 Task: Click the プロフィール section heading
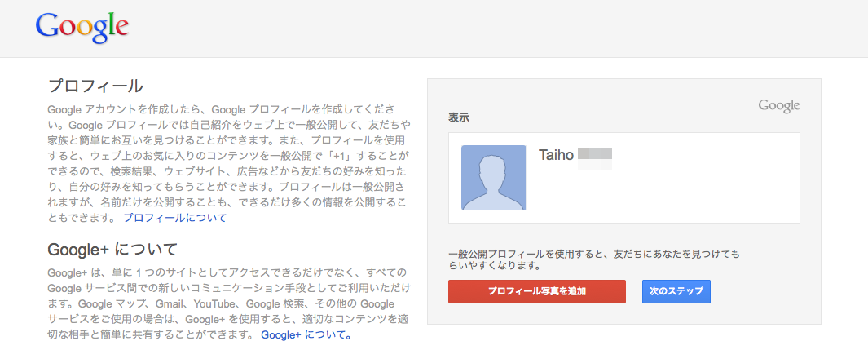tap(95, 86)
